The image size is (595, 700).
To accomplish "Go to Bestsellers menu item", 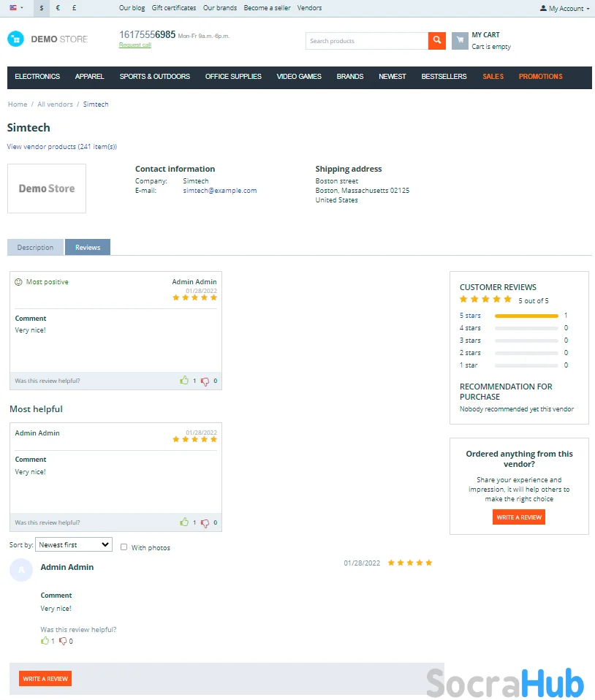I will (x=444, y=77).
